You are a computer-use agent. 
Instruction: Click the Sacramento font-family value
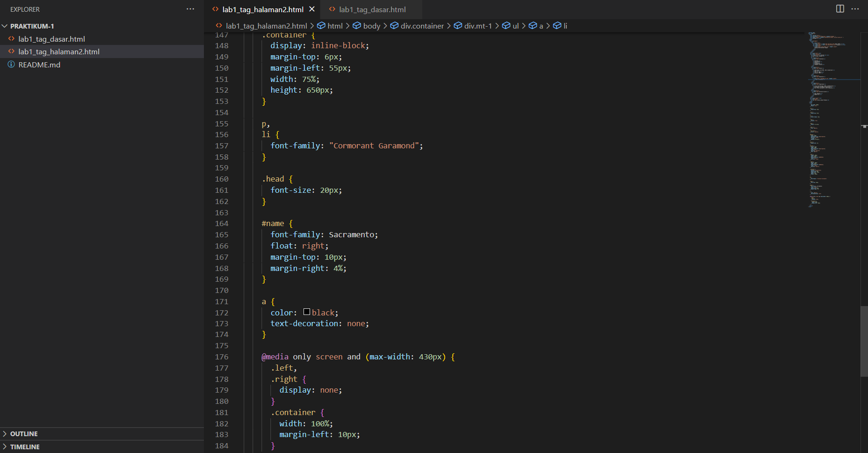tap(351, 234)
